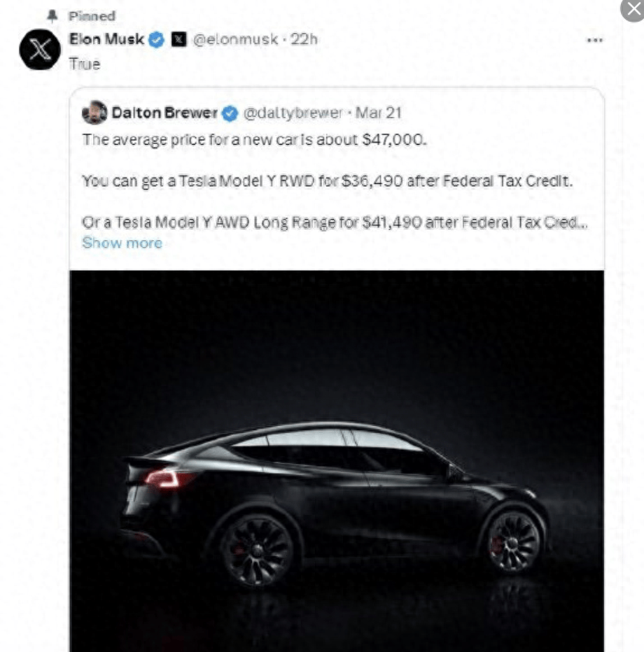Open Dalton Brewer's profile picture
Viewport: 644px width, 652px height.
point(94,112)
